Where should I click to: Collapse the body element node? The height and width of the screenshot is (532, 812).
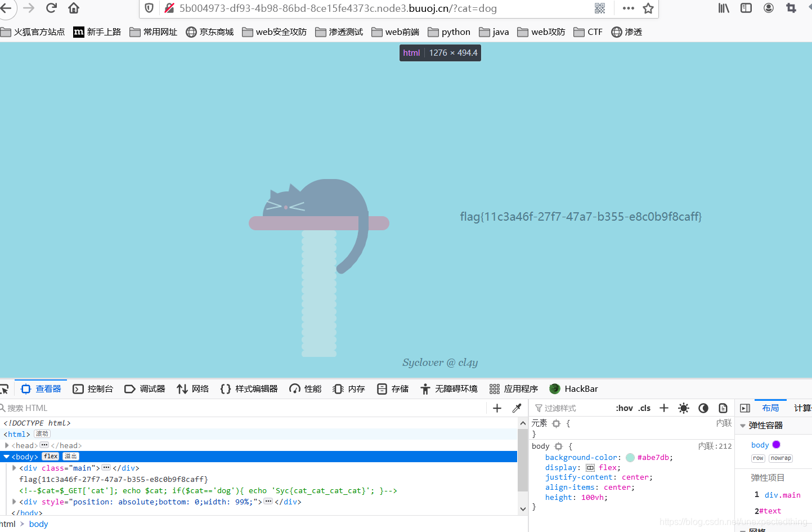(x=7, y=457)
